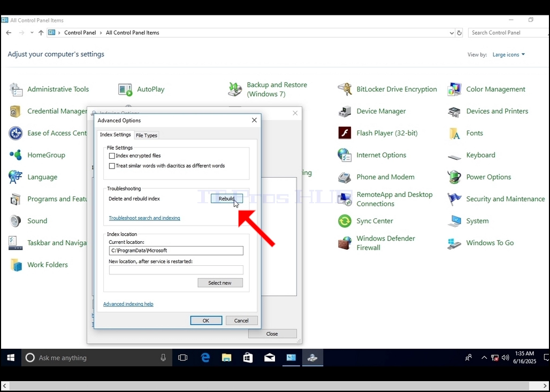550x392 pixels.
Task: Check Treat similar words with diacritics
Action: [x=112, y=166]
